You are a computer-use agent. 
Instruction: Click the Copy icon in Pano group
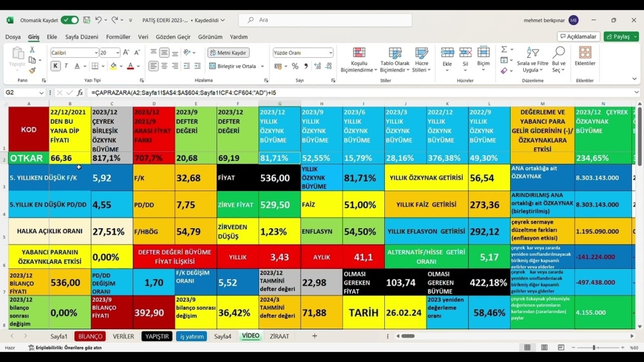[x=32, y=60]
